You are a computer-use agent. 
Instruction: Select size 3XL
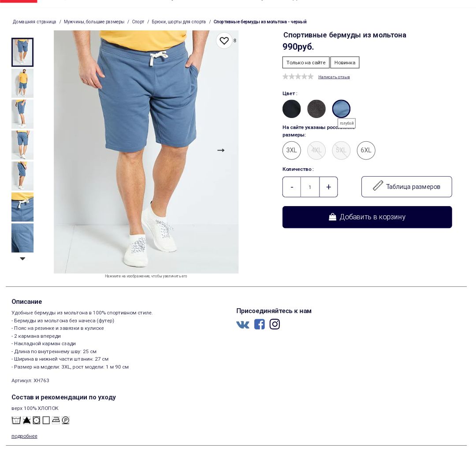pyautogui.click(x=291, y=151)
